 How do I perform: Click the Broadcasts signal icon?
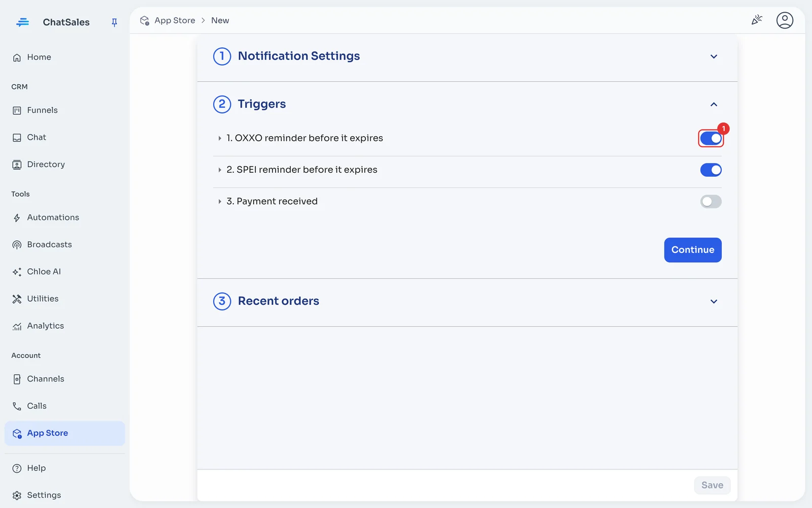coord(17,245)
